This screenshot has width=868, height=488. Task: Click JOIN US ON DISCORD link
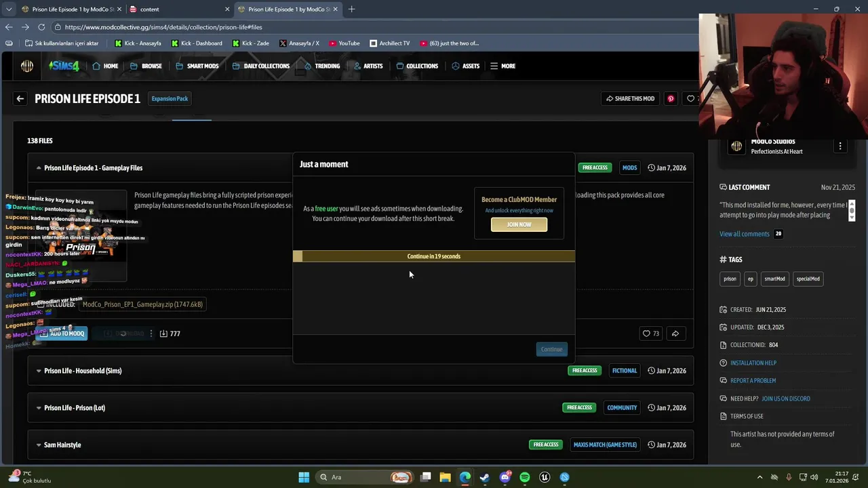point(786,399)
